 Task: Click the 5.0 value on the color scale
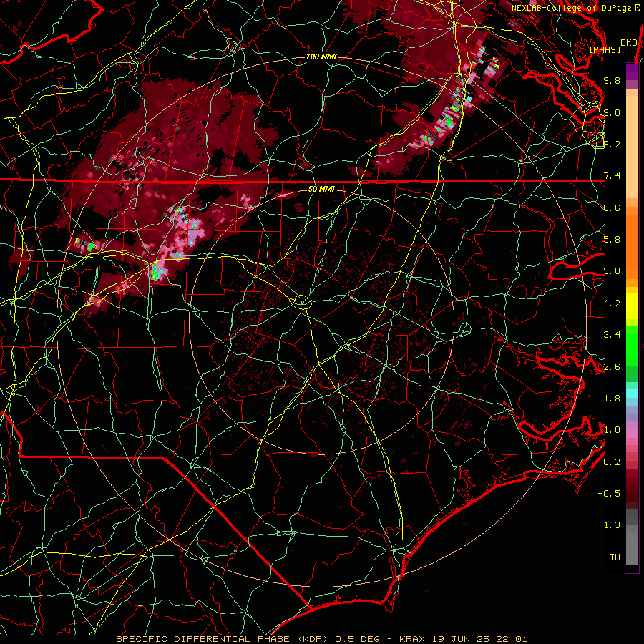612,271
